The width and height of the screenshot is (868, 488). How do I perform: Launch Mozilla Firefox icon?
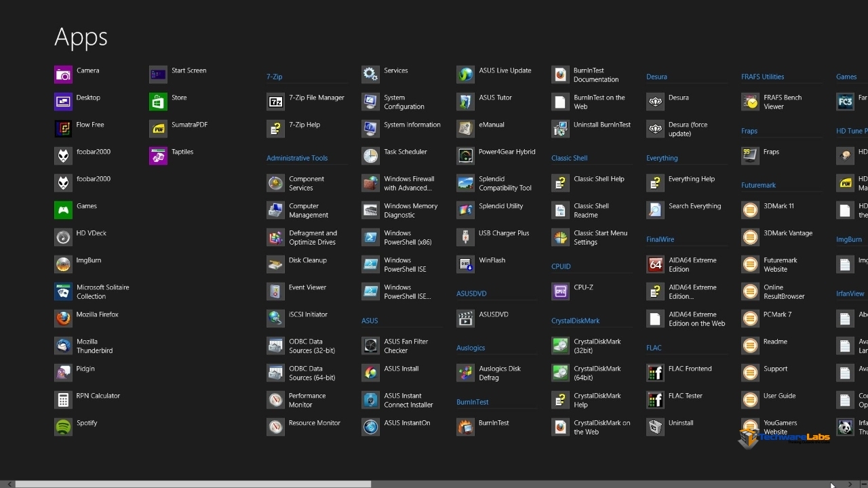(x=63, y=319)
